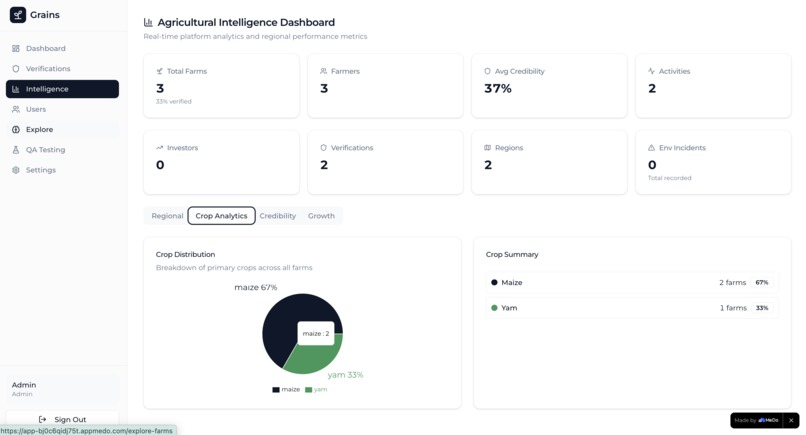Screen dimensions: 806x435
Task: Click the Farmers card people icon
Action: (323, 71)
